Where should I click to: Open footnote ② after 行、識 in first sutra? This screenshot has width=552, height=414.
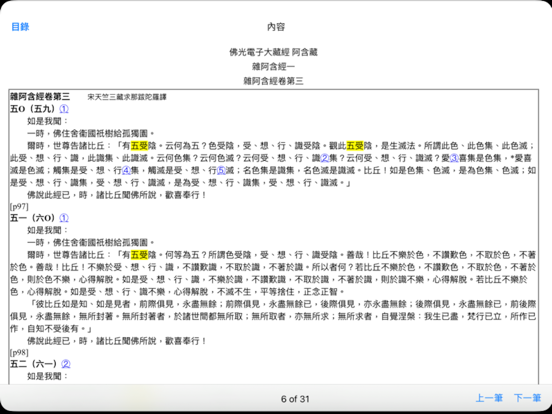pyautogui.click(x=325, y=158)
